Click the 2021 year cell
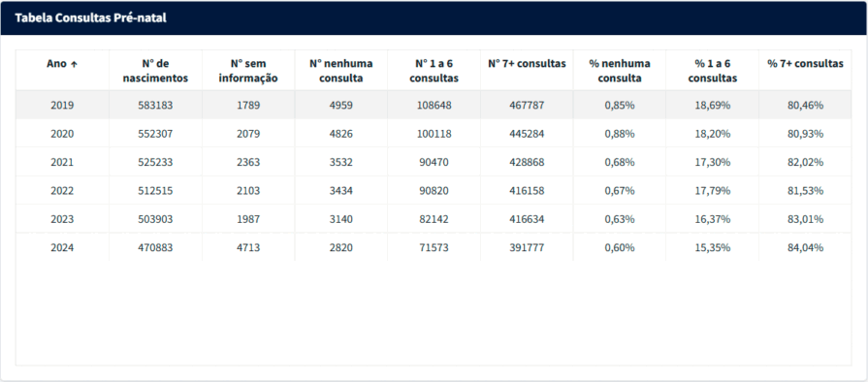868x382 pixels. tap(62, 162)
